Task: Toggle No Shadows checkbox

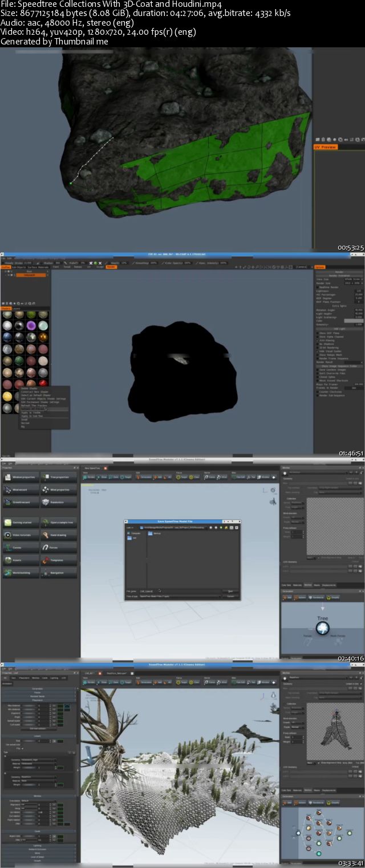Action: (318, 344)
